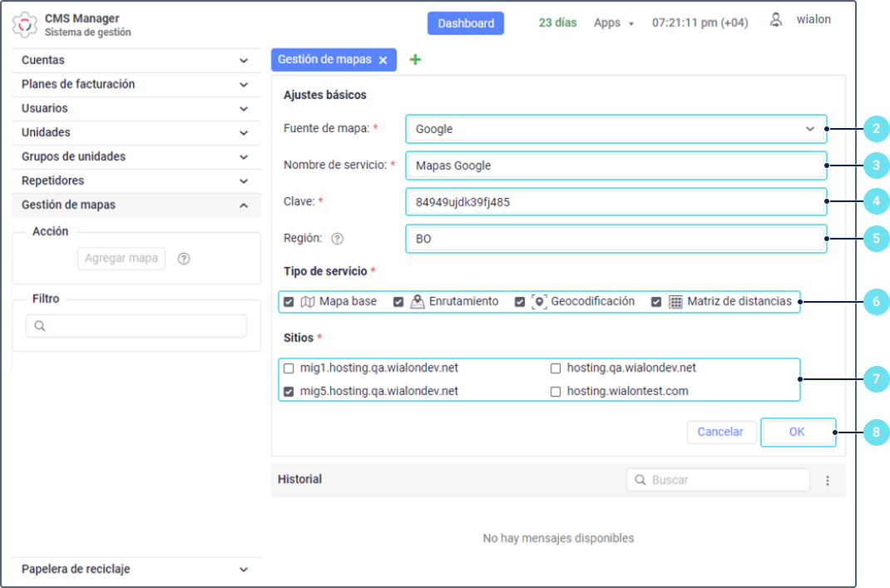Image resolution: width=890 pixels, height=588 pixels.
Task: Click the Dashboard button
Action: (466, 23)
